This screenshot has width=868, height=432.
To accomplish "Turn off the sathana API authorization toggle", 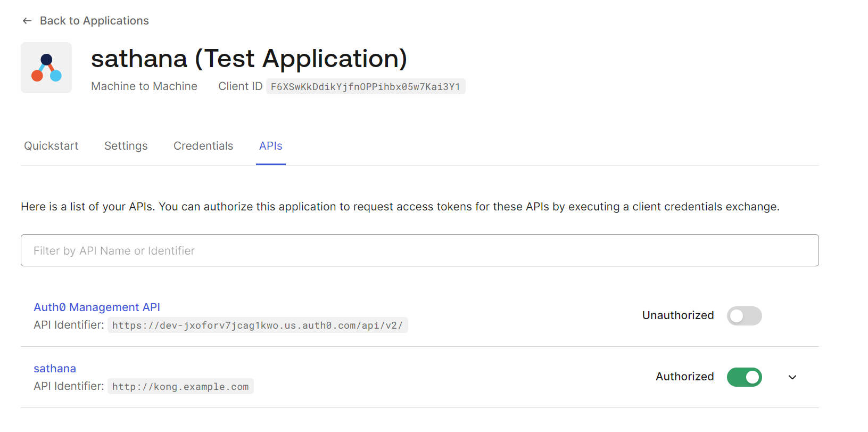I will pyautogui.click(x=744, y=377).
